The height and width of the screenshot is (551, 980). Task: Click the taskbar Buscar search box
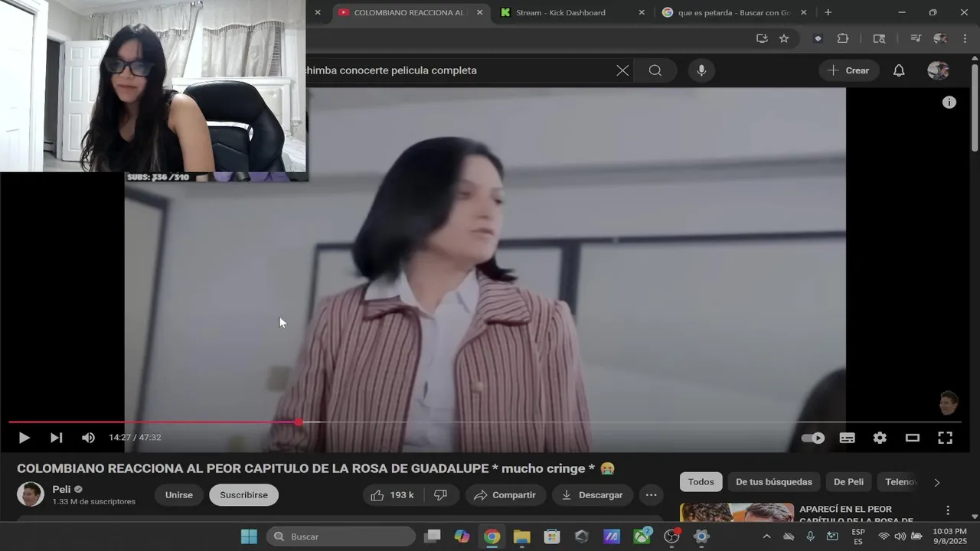pos(341,536)
